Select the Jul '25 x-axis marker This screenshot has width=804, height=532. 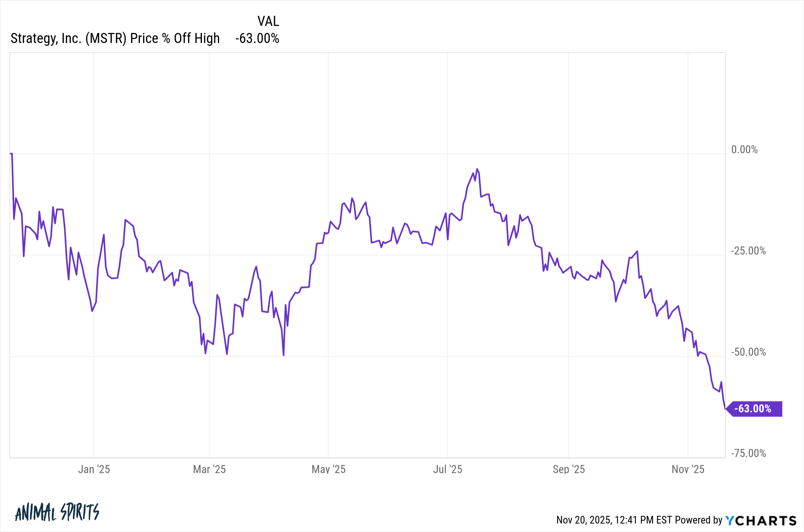[x=447, y=469]
